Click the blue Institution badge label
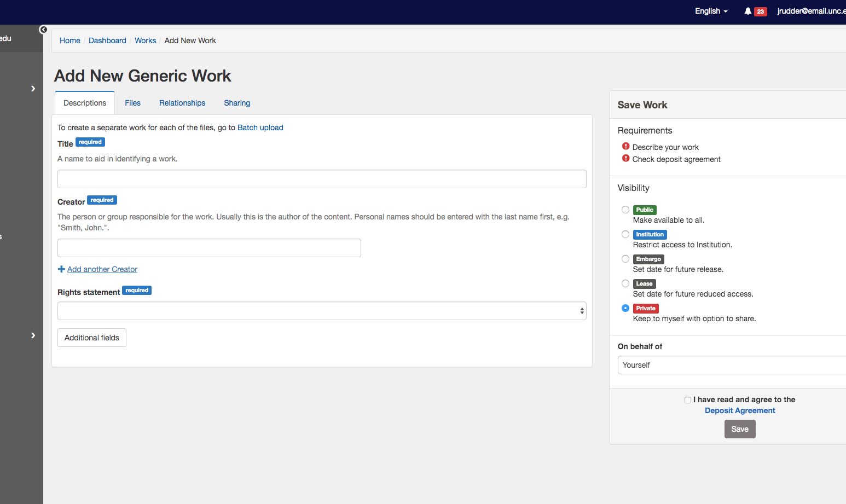The image size is (846, 504). (x=650, y=235)
